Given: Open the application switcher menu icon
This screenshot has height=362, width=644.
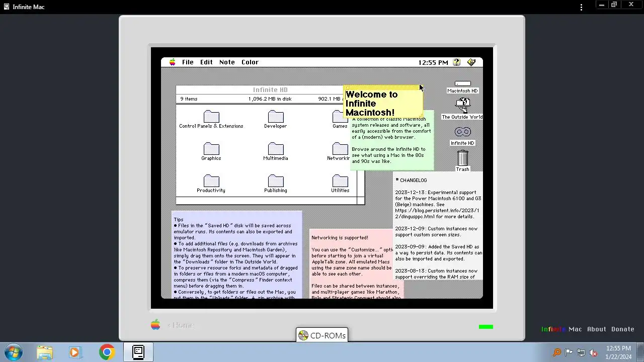Looking at the screenshot, I should pyautogui.click(x=471, y=62).
